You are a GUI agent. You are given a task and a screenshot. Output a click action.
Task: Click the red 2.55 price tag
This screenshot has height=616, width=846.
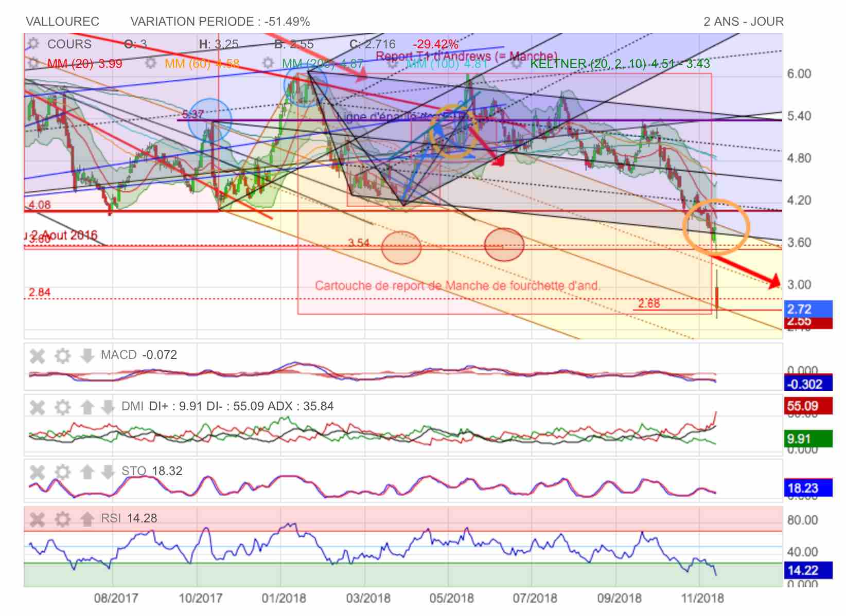click(x=809, y=323)
